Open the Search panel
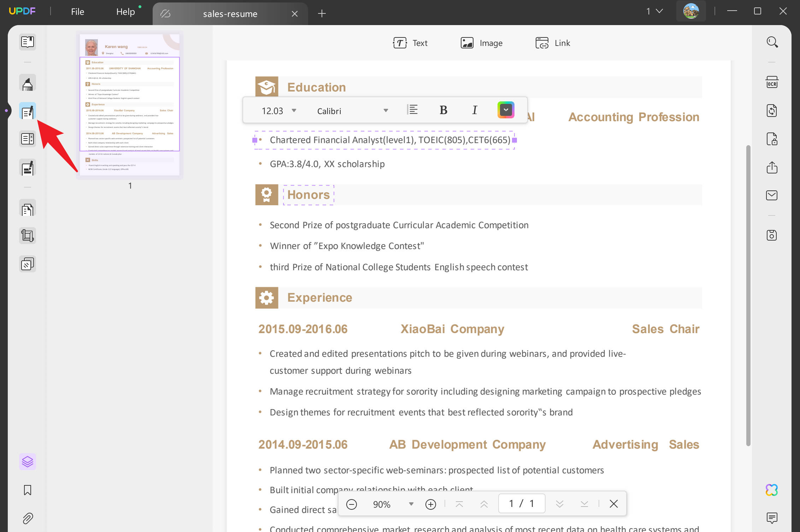Screen dimensions: 800x532 pyautogui.click(x=772, y=42)
